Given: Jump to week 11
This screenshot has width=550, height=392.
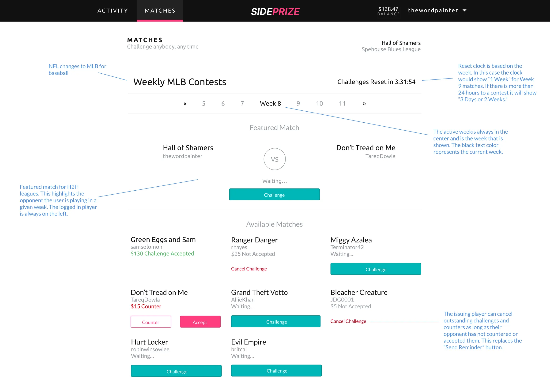Looking at the screenshot, I should pos(342,104).
